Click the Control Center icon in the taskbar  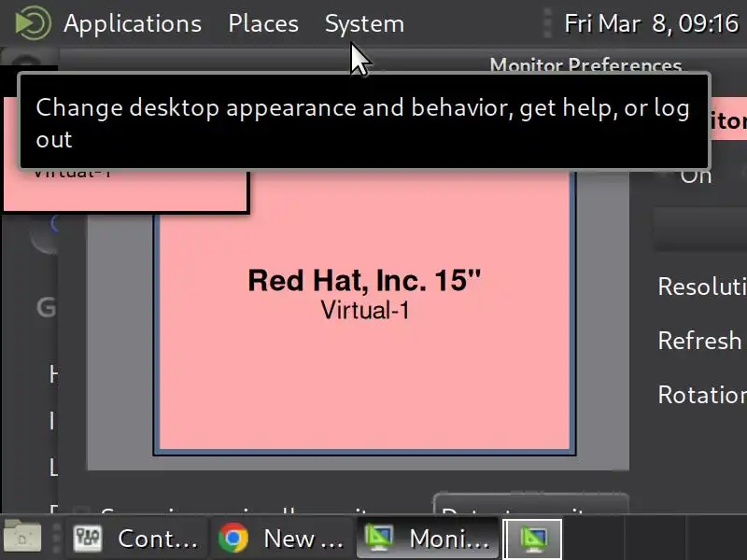87,539
